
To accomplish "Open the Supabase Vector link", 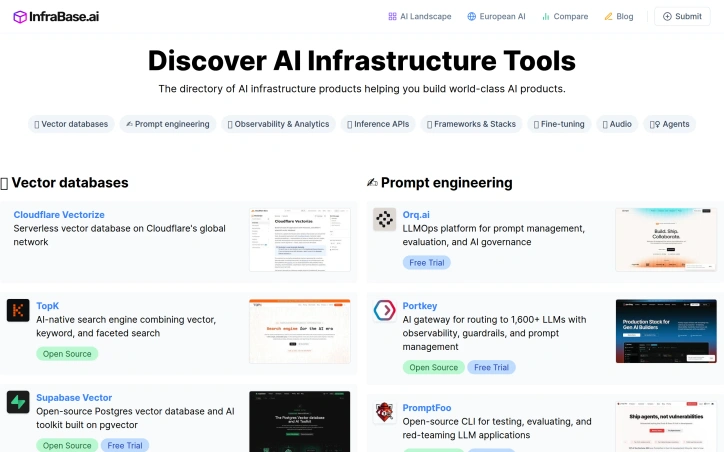I will (74, 398).
